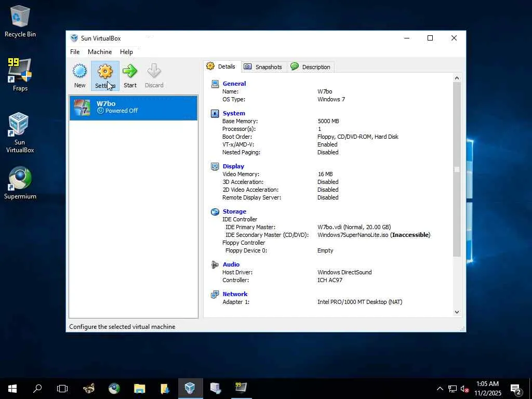Image resolution: width=532 pixels, height=399 pixels.
Task: Open the Network section link
Action: pos(235,294)
